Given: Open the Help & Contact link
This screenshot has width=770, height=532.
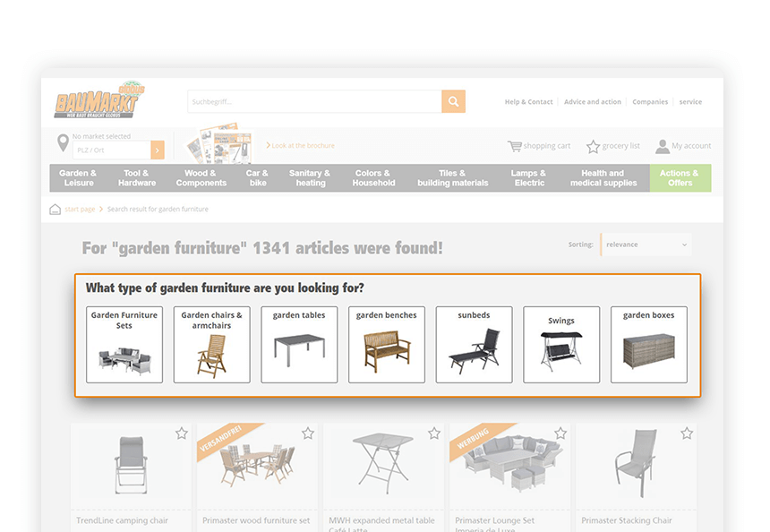Looking at the screenshot, I should point(528,102).
